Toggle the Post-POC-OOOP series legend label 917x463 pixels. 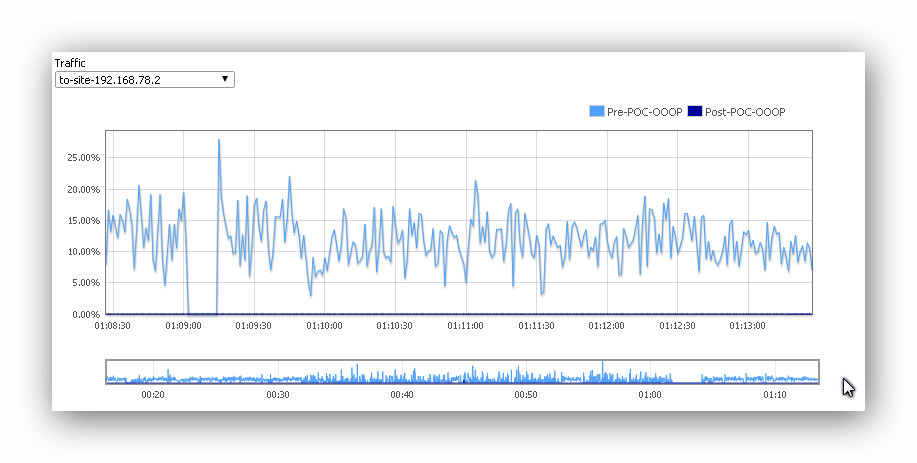(x=745, y=112)
